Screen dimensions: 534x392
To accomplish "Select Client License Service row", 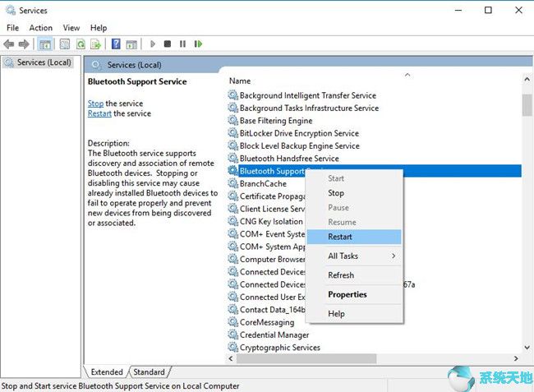I will click(266, 209).
